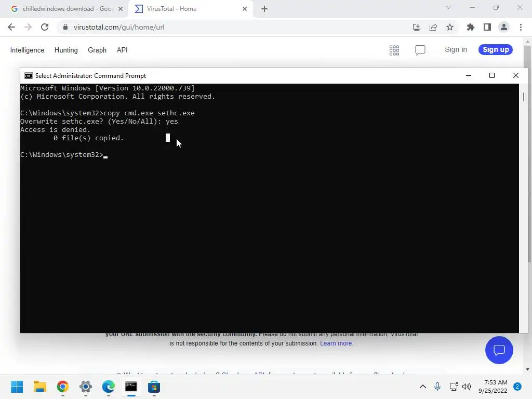
Task: Open the blue chat support bubble
Action: coord(499,350)
